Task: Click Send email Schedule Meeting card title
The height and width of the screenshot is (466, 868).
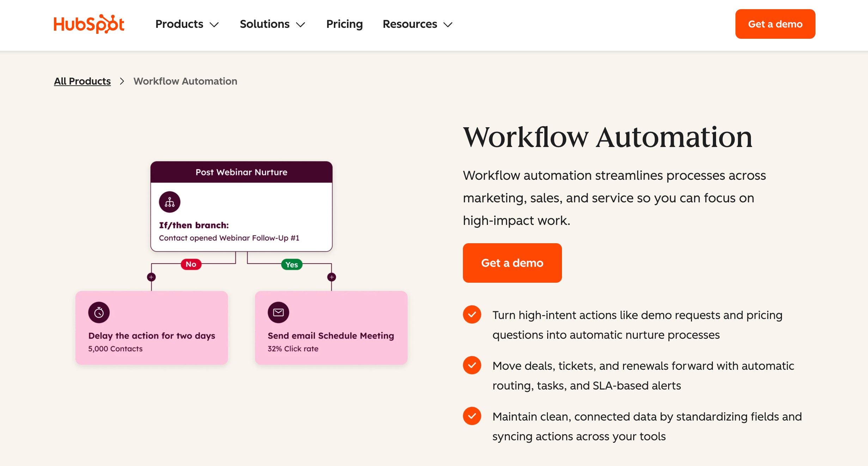Action: tap(331, 336)
